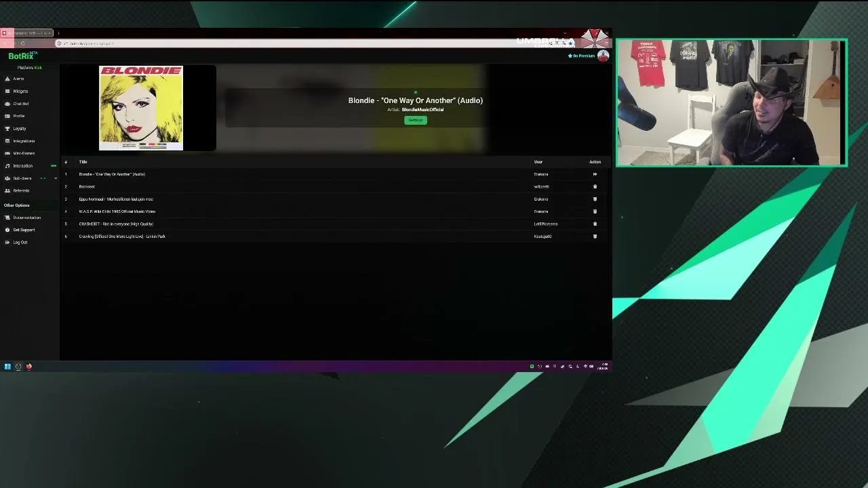This screenshot has height=488, width=868.
Task: Click the Other Options heading
Action: [16, 205]
